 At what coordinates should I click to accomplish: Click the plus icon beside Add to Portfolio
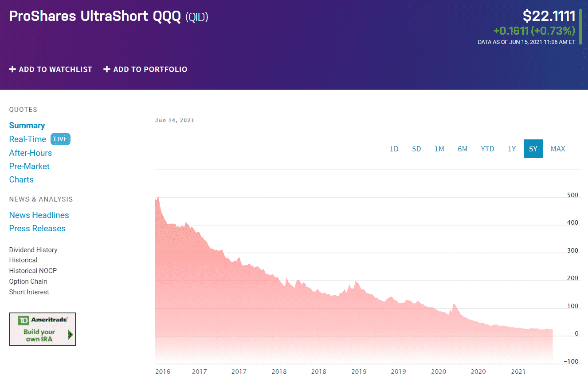pyautogui.click(x=107, y=69)
